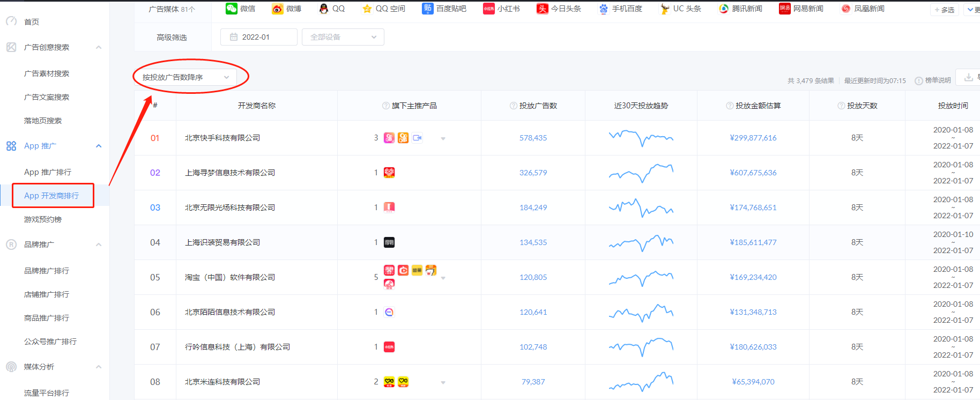Expand products list for 淘宝（中国）软件有限公司
Screen dimensions: 980x400
tap(443, 278)
